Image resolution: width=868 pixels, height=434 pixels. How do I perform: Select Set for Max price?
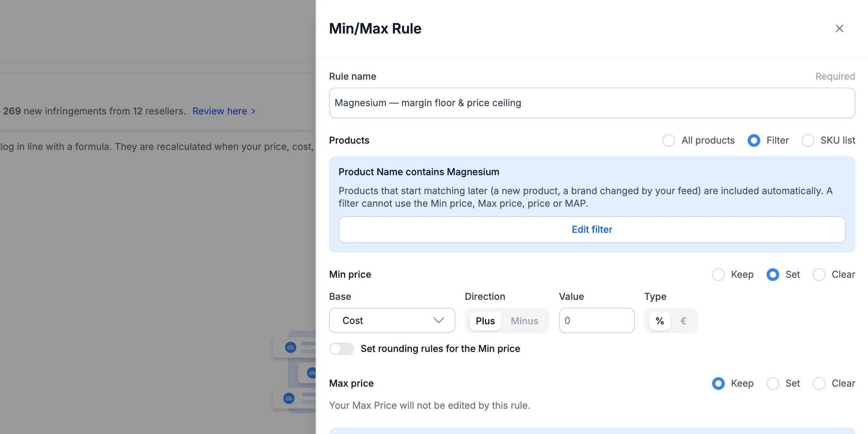tap(773, 383)
